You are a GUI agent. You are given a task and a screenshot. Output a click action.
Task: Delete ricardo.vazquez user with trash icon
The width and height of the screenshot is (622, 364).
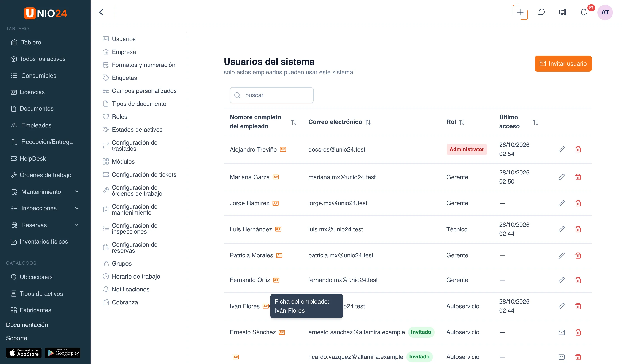[x=578, y=357]
